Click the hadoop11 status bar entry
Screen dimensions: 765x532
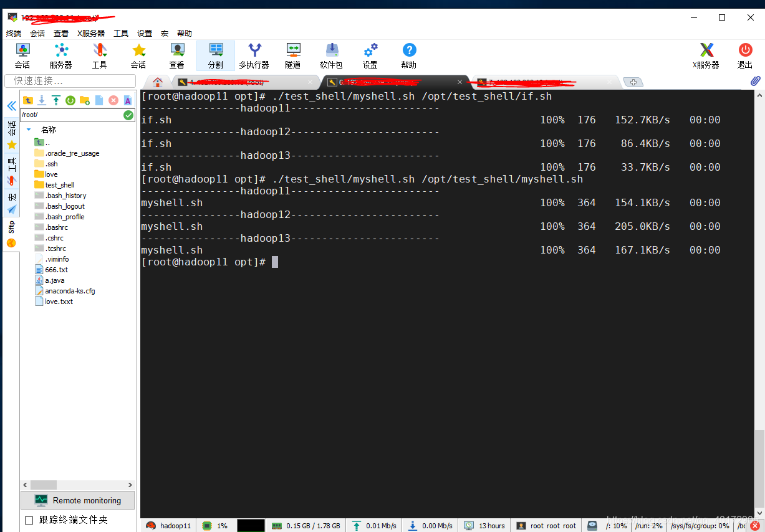pos(168,526)
